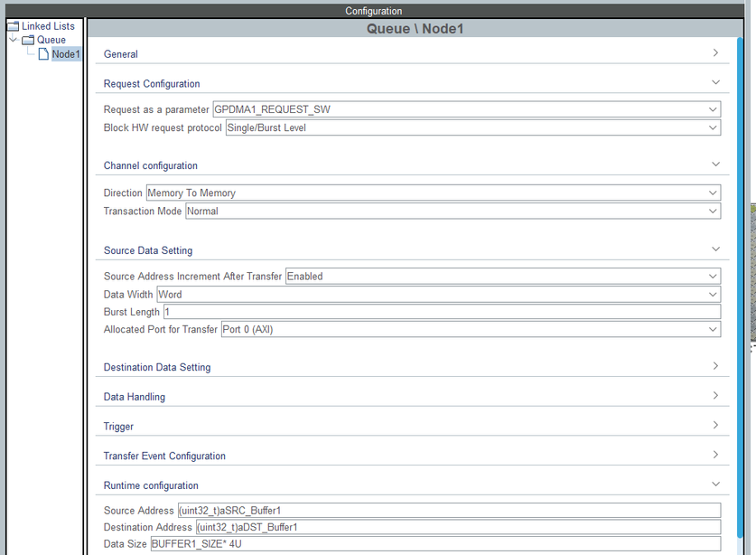Click the 'Transaction Mode' label
This screenshot has width=756, height=555.
(x=142, y=212)
